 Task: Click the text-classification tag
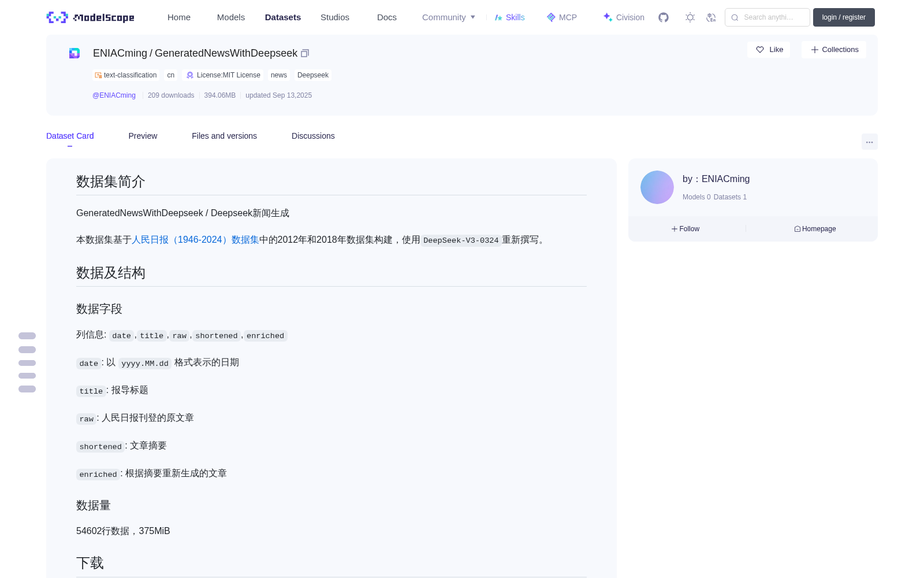tap(126, 75)
